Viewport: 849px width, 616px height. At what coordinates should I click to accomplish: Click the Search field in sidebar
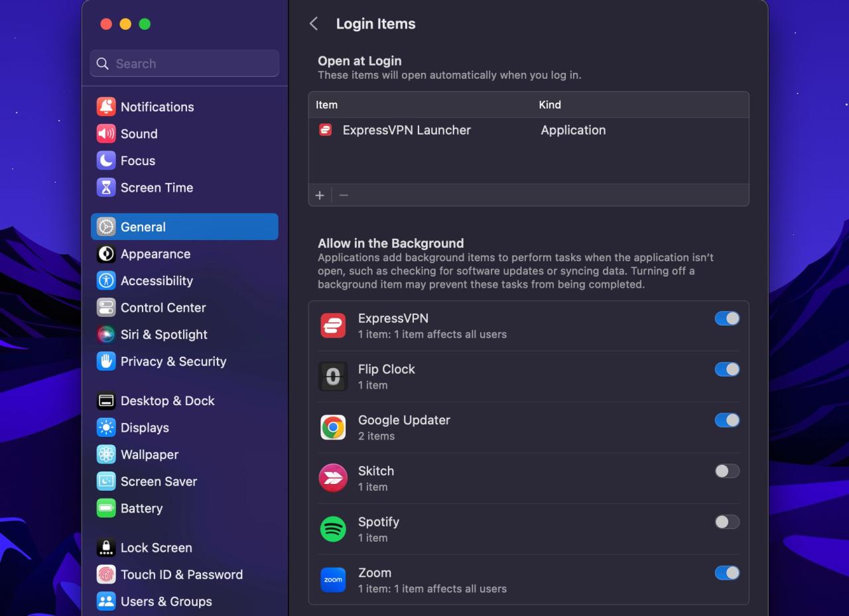click(184, 64)
